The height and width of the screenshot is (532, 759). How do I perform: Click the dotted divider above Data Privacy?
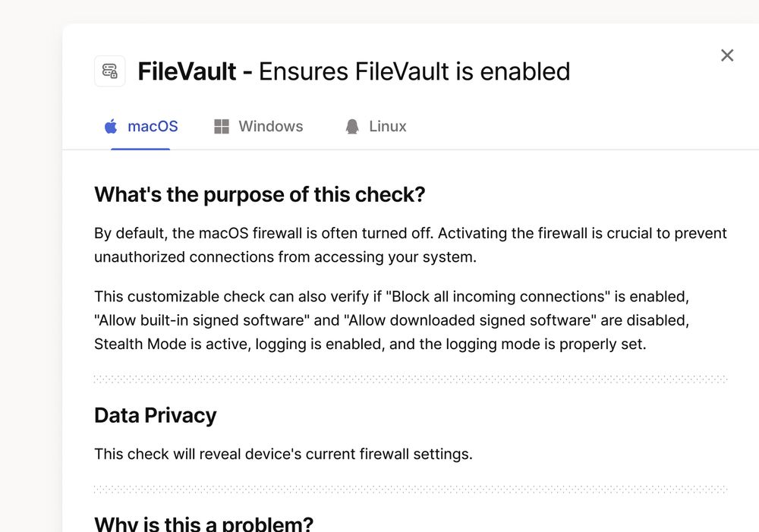(x=411, y=379)
